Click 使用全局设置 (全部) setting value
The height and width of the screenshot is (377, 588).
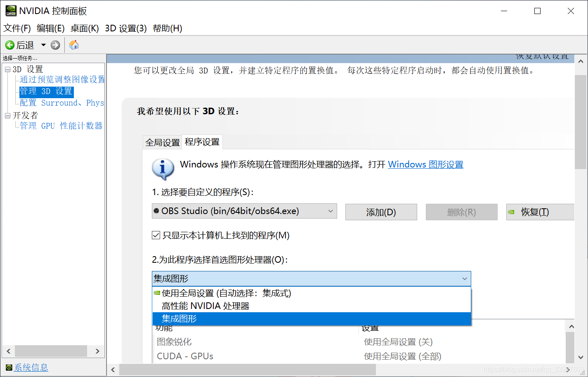402,356
